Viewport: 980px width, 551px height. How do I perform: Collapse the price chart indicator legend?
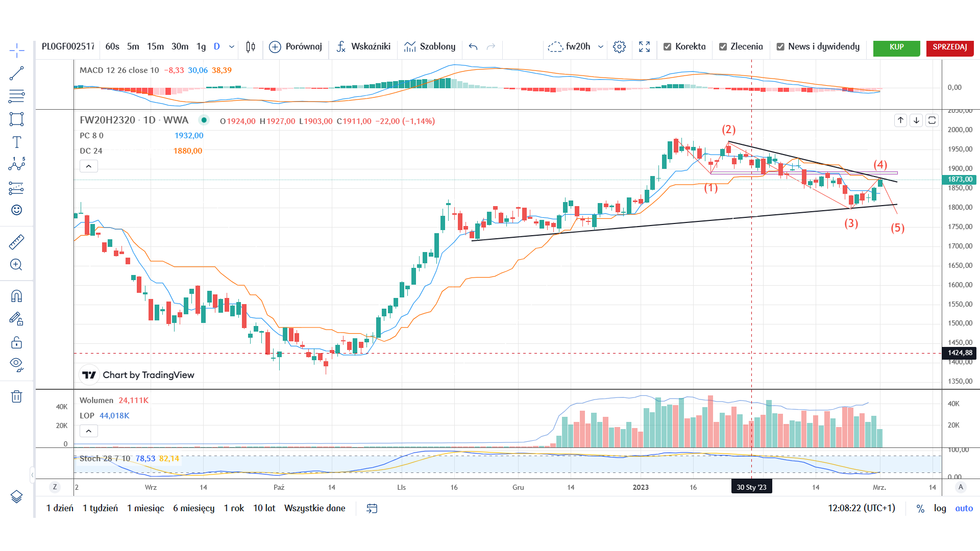pos(88,166)
